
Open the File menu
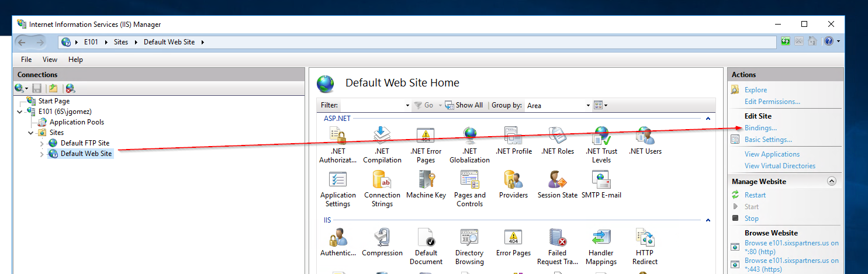[x=26, y=60]
